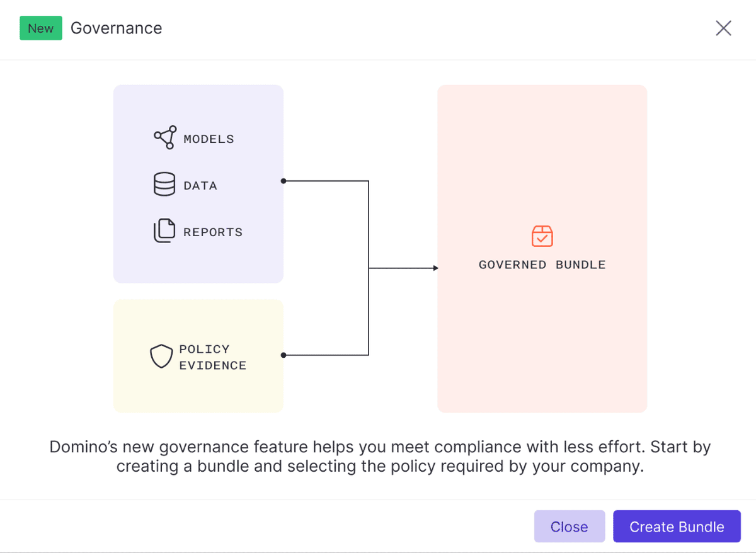Click the DATA label text
This screenshot has height=553, width=756.
[200, 185]
